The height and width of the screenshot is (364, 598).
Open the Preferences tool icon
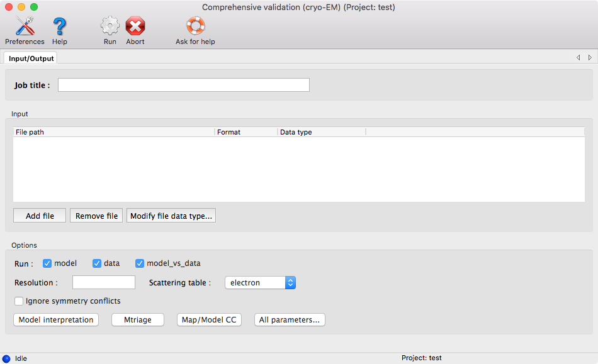25,26
